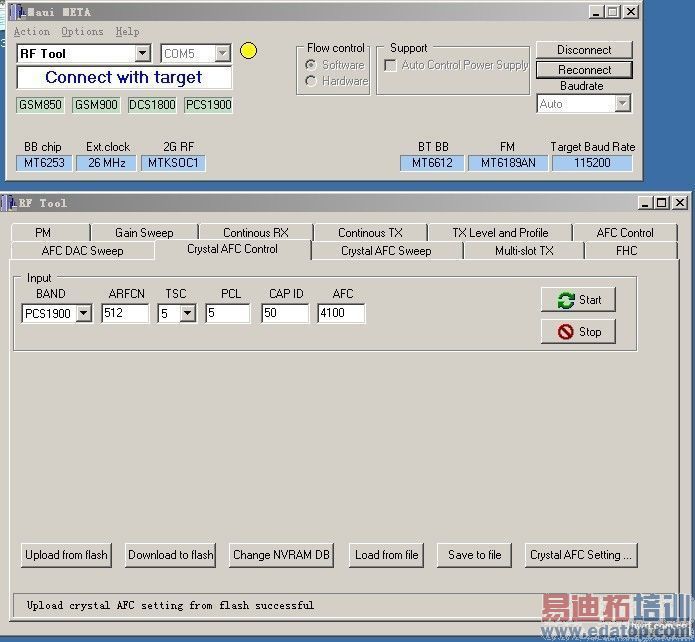Click the upload successful status message
Viewport: 695px width, 642px height.
click(170, 606)
